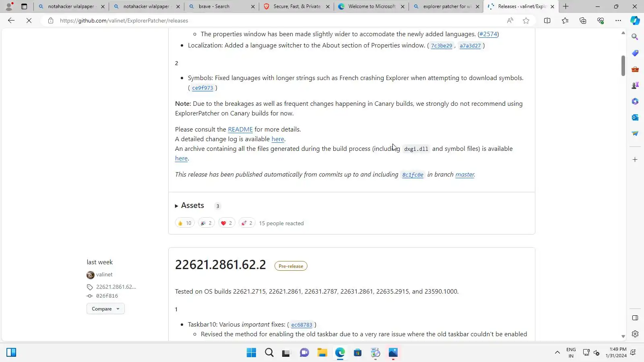Open Drop in sidebar
The width and height of the screenshot is (644, 362).
pyautogui.click(x=635, y=134)
